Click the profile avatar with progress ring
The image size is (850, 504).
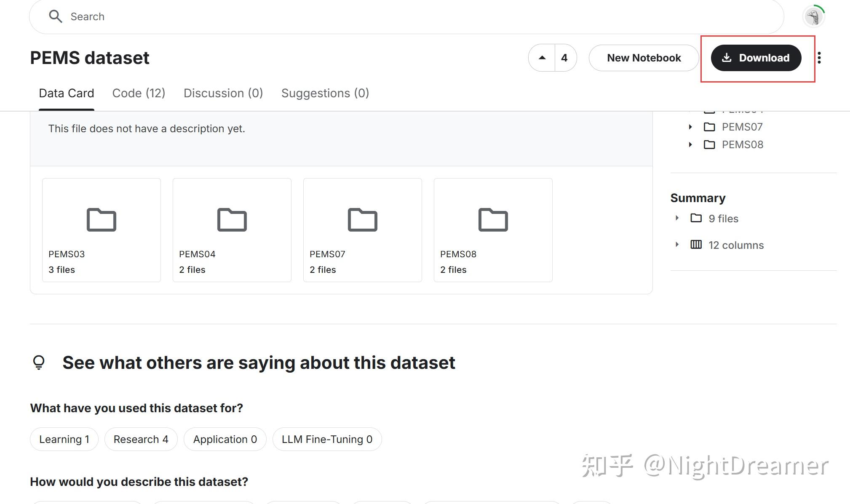tap(813, 16)
